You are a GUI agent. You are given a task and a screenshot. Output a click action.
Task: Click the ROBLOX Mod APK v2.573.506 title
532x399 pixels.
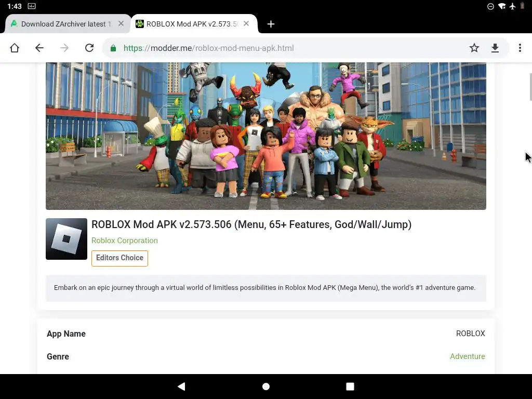pos(251,224)
